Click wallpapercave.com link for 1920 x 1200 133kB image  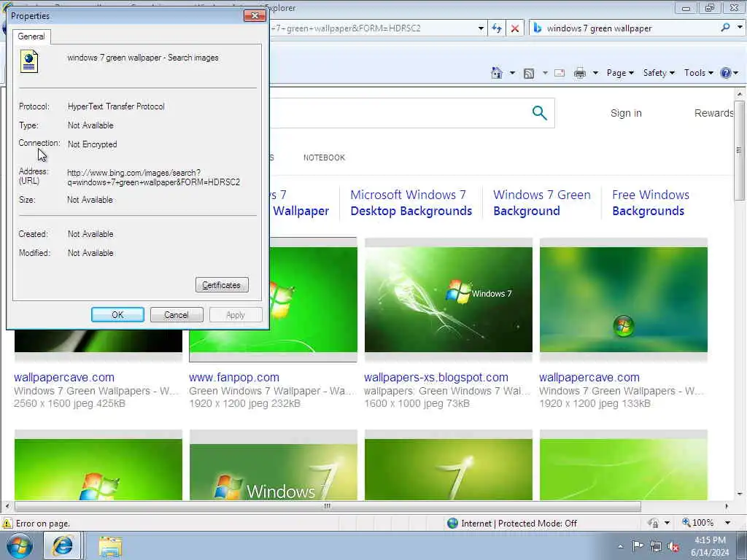pyautogui.click(x=589, y=378)
